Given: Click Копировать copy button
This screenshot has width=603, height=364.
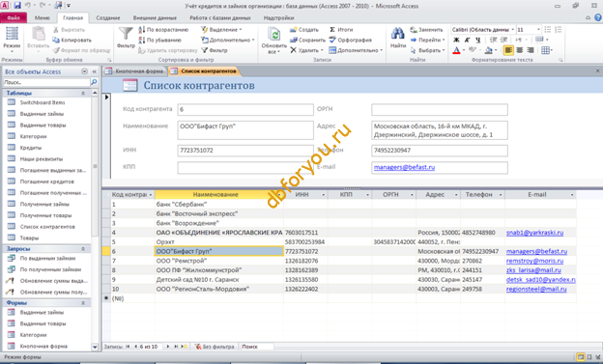Looking at the screenshot, I should (x=72, y=40).
